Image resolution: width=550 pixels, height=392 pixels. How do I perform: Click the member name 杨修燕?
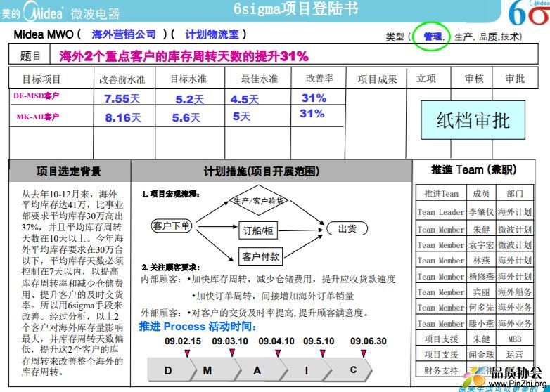(x=481, y=276)
